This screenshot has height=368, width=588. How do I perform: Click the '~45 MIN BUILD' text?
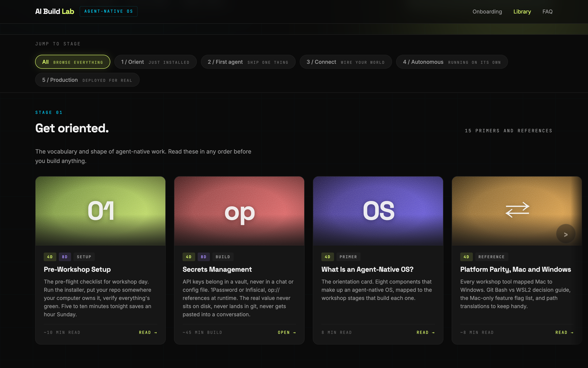202,332
